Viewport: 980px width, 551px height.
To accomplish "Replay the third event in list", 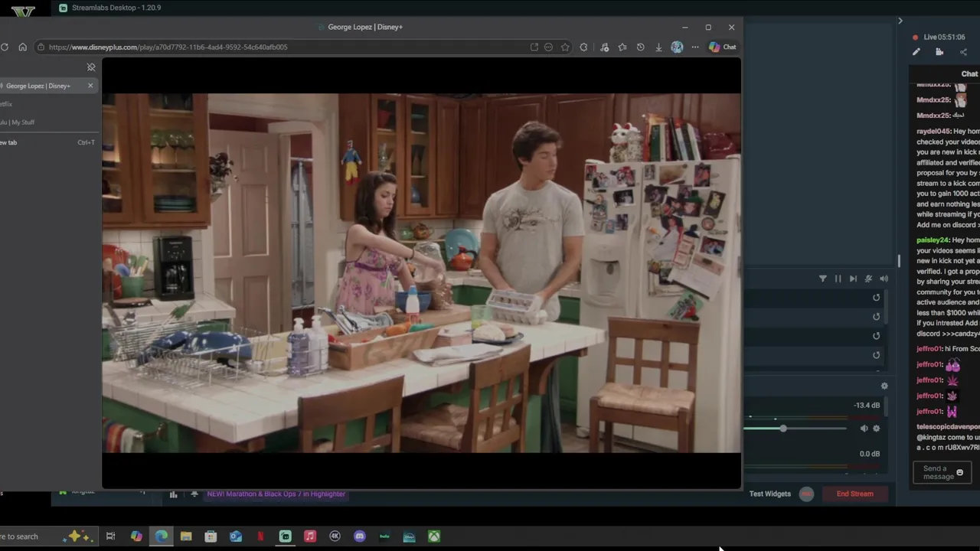I will (877, 336).
